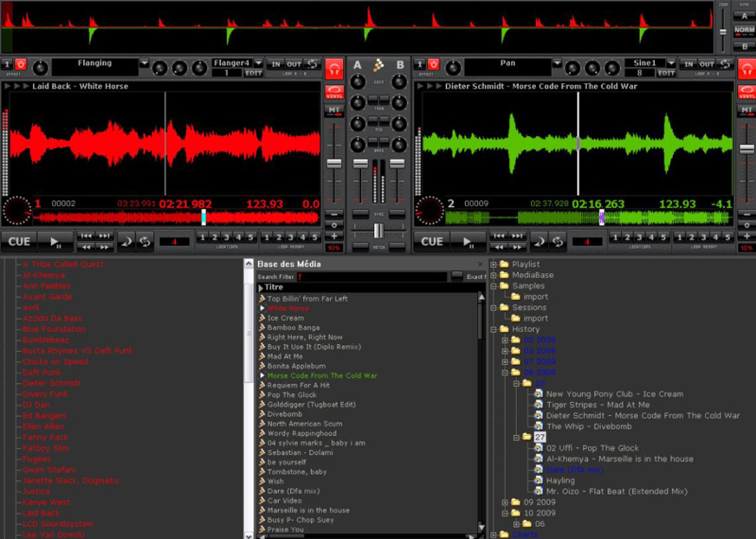Image resolution: width=756 pixels, height=539 pixels.
Task: Click the reloop icon beside deck 1 OUT button
Action: tap(312, 64)
